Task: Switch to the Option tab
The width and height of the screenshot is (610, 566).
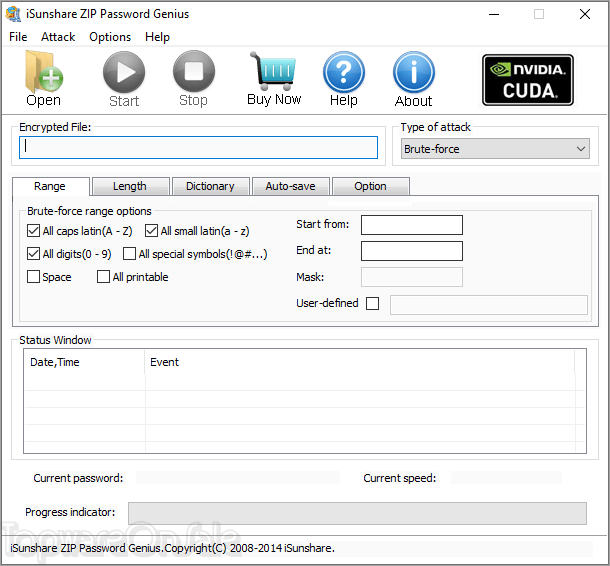Action: pos(370,186)
